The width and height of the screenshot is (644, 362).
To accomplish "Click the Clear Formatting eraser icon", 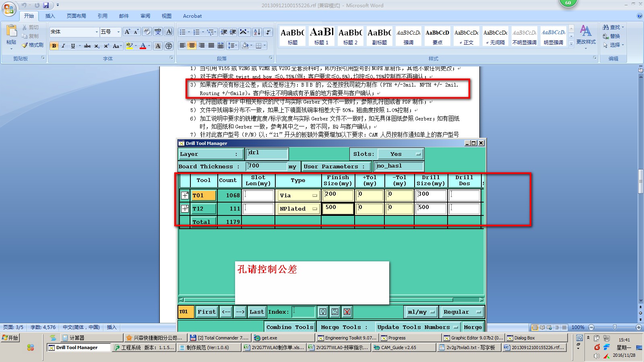I will [147, 32].
